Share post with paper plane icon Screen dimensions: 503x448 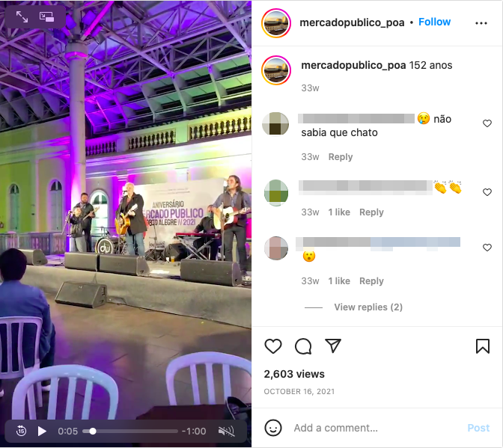click(333, 346)
